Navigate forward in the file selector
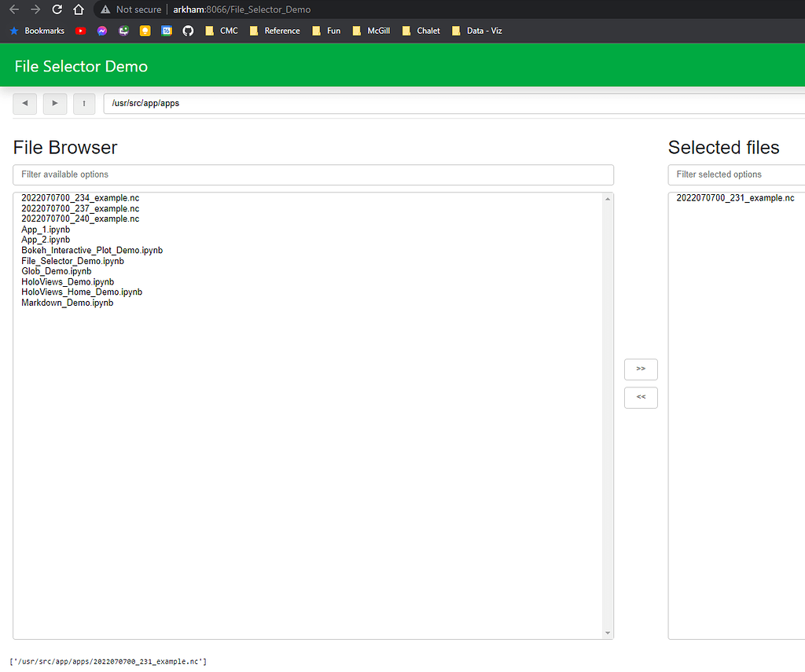805x672 pixels. coord(55,103)
